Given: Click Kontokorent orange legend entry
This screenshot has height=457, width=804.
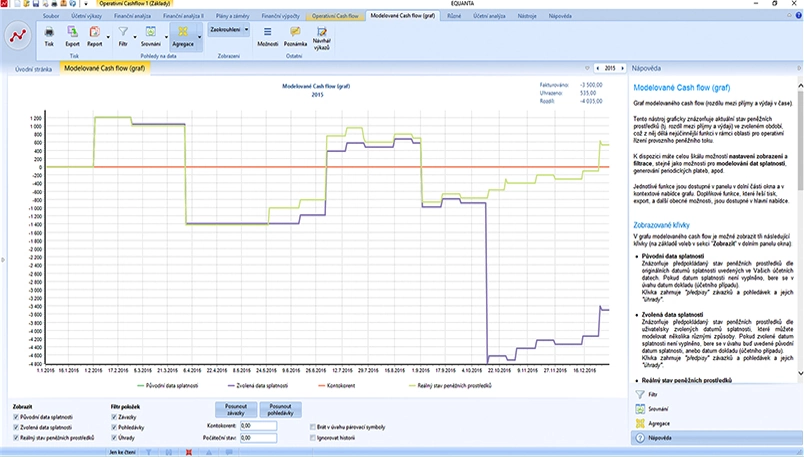Looking at the screenshot, I should point(336,385).
